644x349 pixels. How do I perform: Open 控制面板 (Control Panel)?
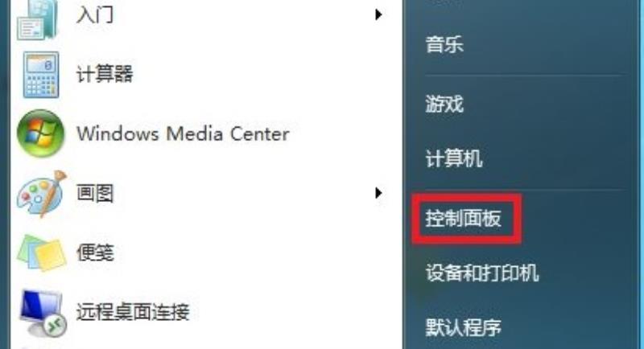[464, 218]
